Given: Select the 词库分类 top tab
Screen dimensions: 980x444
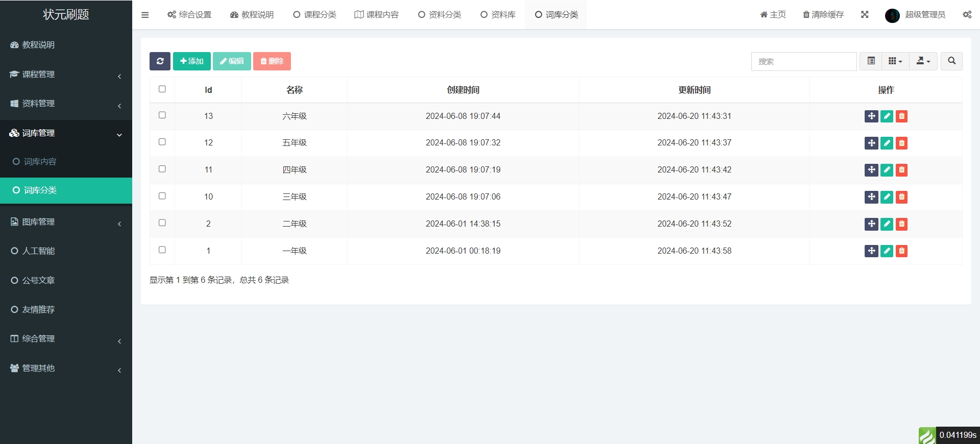Looking at the screenshot, I should pyautogui.click(x=556, y=15).
